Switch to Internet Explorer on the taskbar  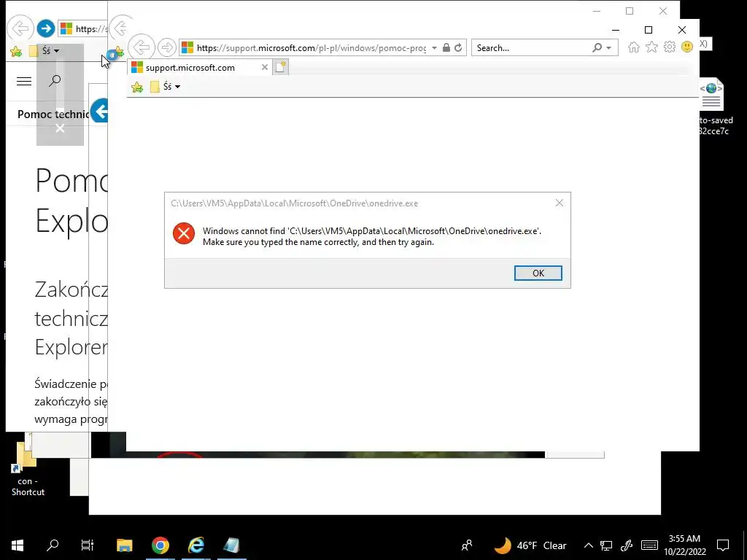click(196, 545)
